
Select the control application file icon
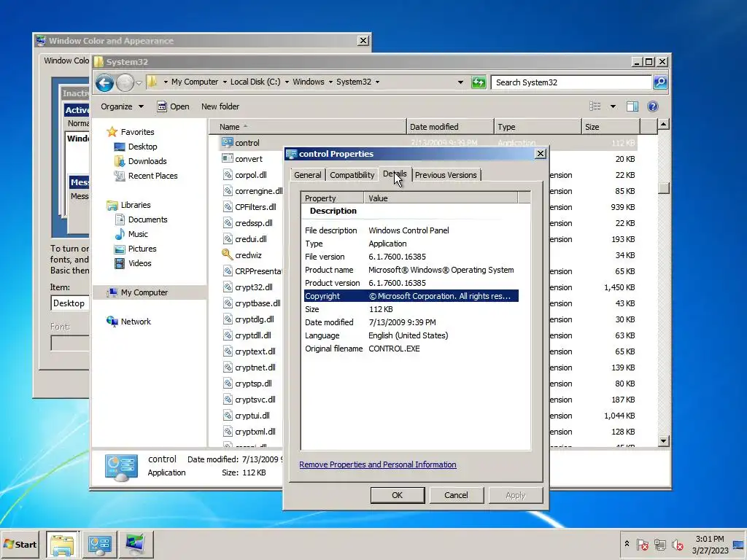pyautogui.click(x=228, y=142)
